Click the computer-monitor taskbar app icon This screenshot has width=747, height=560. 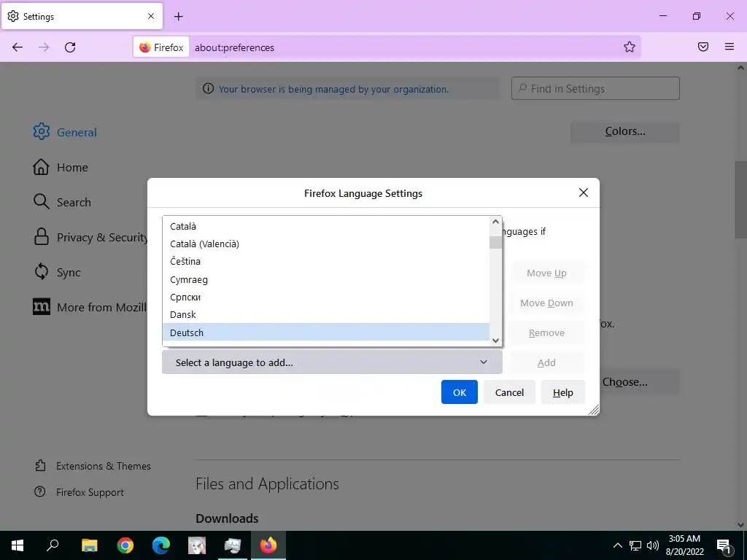(233, 545)
